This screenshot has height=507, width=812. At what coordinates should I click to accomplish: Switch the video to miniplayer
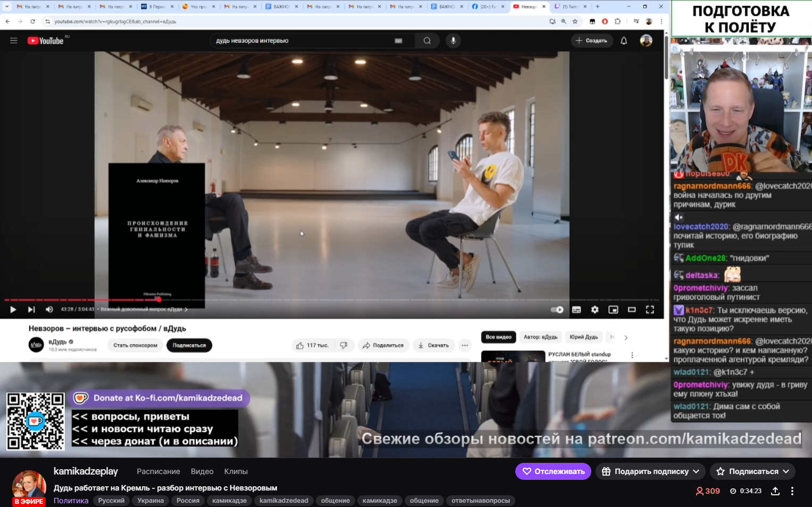(x=613, y=309)
